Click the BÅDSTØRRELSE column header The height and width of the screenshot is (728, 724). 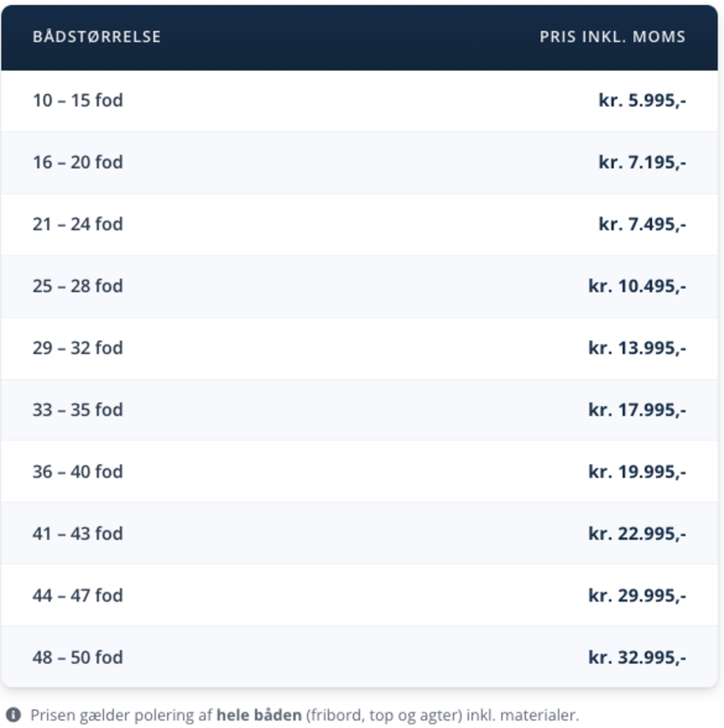(x=97, y=37)
